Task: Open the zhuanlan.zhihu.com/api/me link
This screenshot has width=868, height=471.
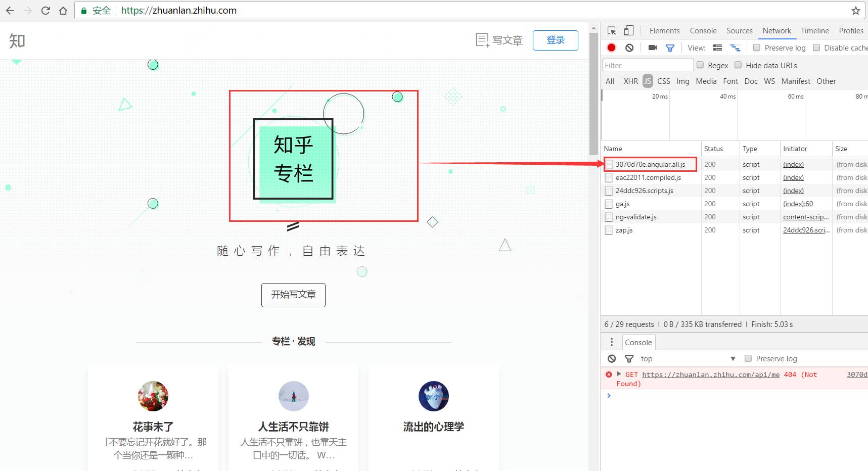Action: point(711,374)
